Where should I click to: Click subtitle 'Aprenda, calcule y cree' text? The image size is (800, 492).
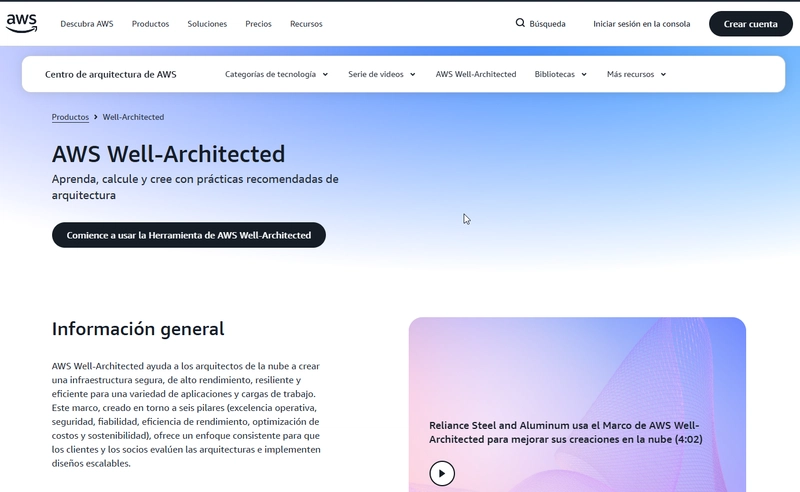click(195, 187)
